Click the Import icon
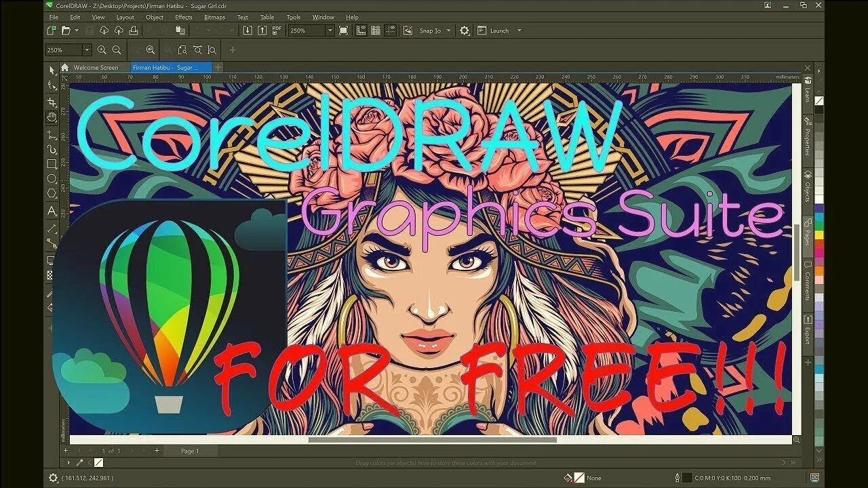The width and height of the screenshot is (868, 488). [247, 30]
